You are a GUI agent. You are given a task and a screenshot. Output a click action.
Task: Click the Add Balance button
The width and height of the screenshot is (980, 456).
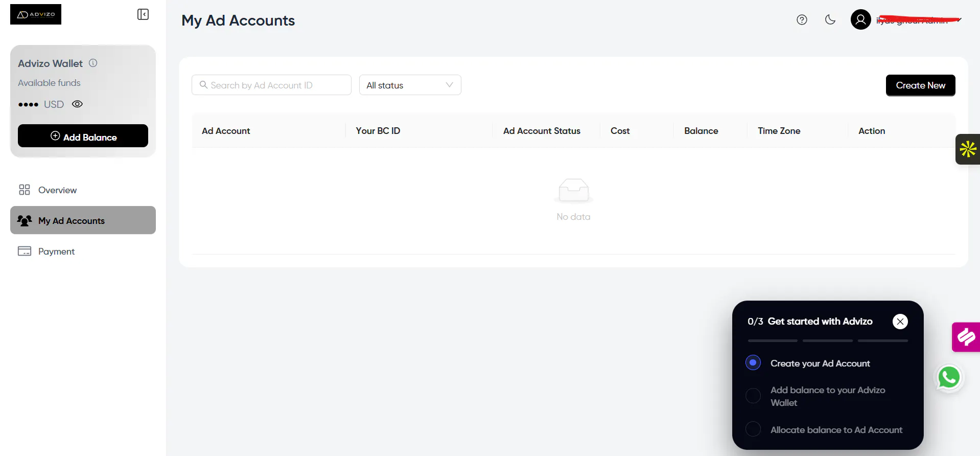83,136
